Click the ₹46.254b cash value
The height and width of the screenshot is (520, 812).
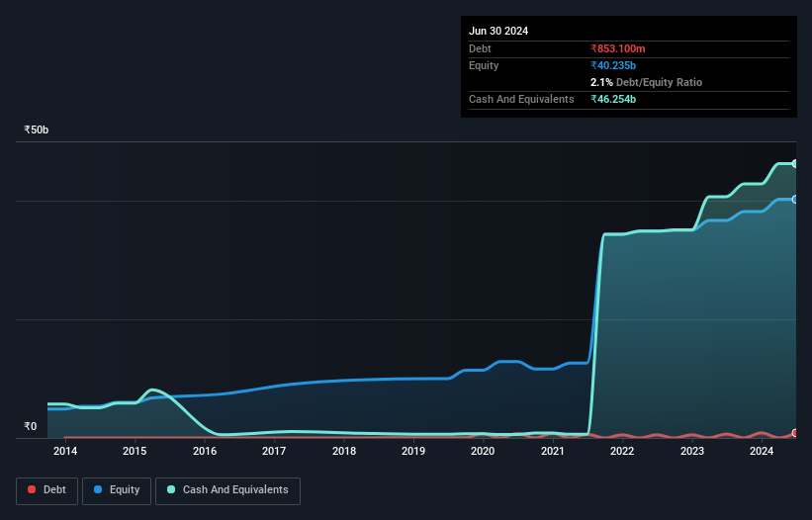pos(613,99)
